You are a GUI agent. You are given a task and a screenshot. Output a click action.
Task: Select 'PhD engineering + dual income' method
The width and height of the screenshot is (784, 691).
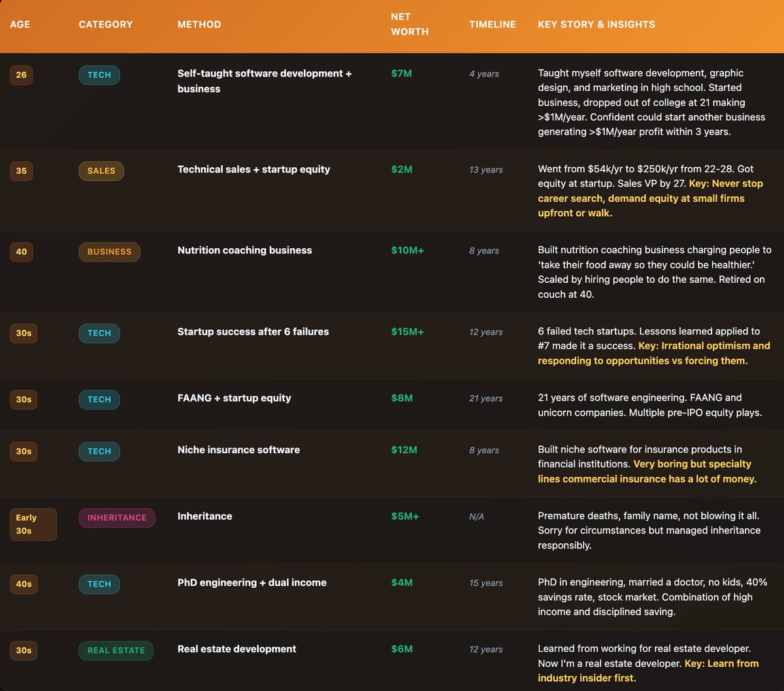[x=252, y=583]
